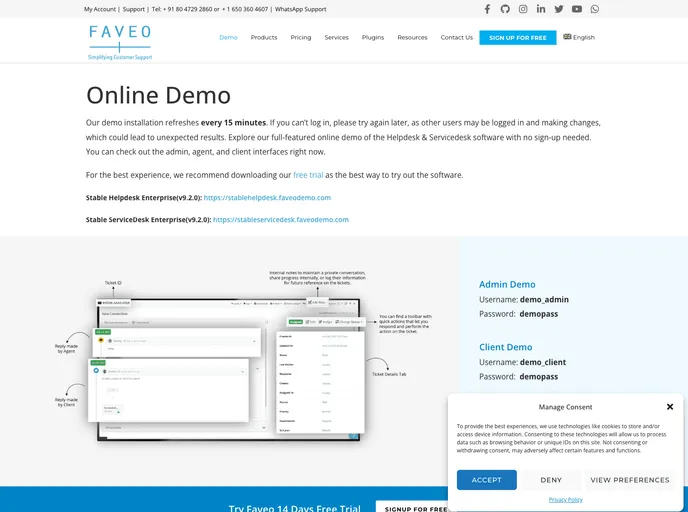Click the Sign Up For Free button

(518, 38)
